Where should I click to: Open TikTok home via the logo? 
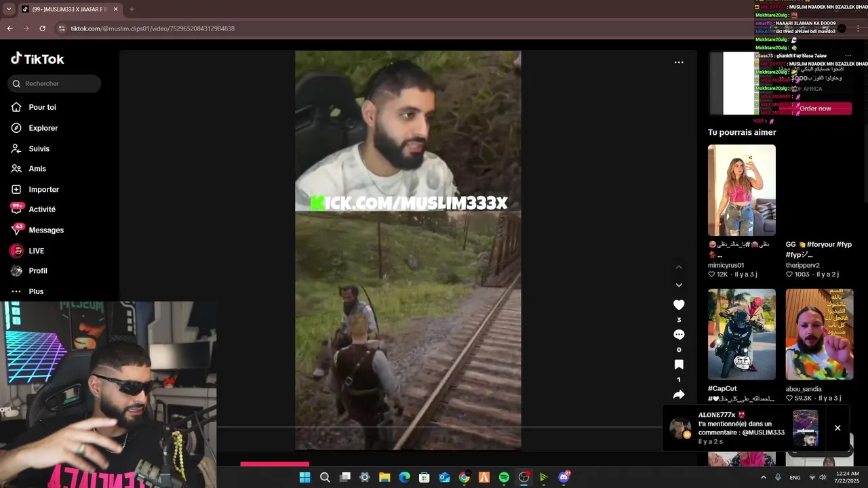click(x=37, y=59)
